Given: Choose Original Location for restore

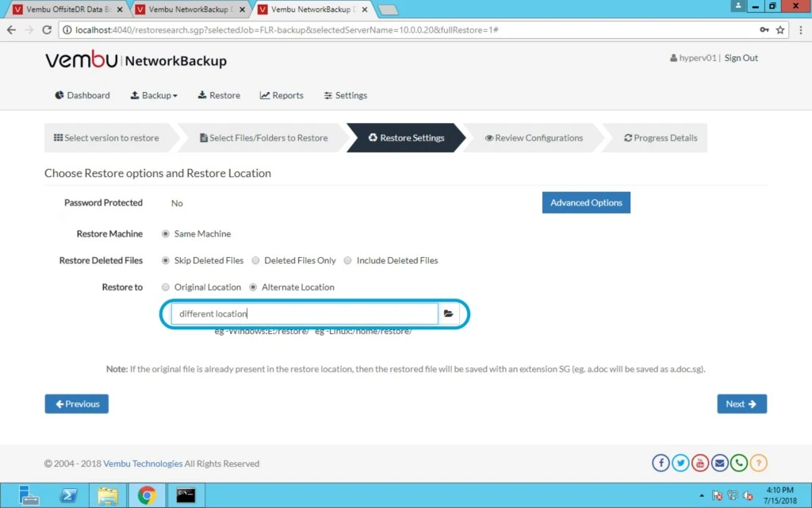Looking at the screenshot, I should coord(201,287).
